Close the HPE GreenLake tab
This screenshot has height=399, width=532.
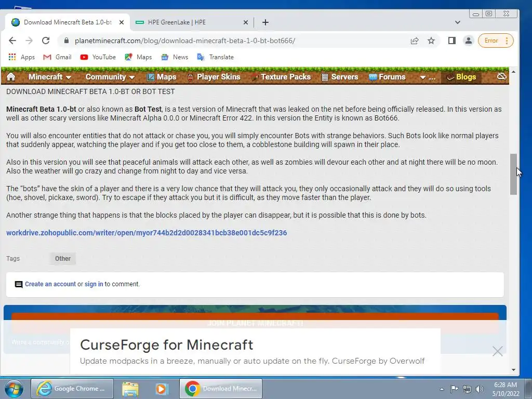pyautogui.click(x=246, y=22)
